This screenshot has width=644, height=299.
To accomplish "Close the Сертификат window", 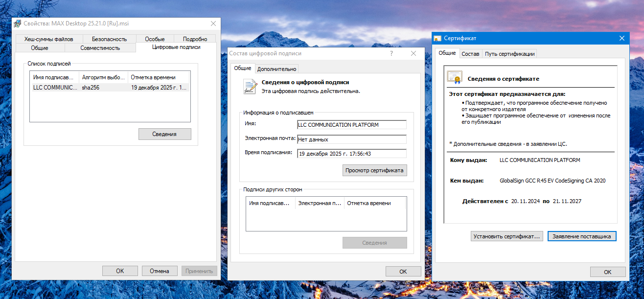I will coord(622,38).
